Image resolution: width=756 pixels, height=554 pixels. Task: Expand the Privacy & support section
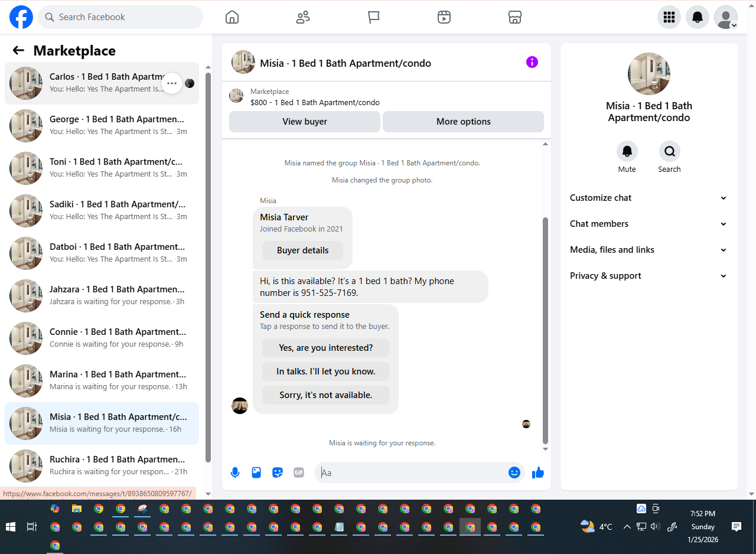point(649,276)
